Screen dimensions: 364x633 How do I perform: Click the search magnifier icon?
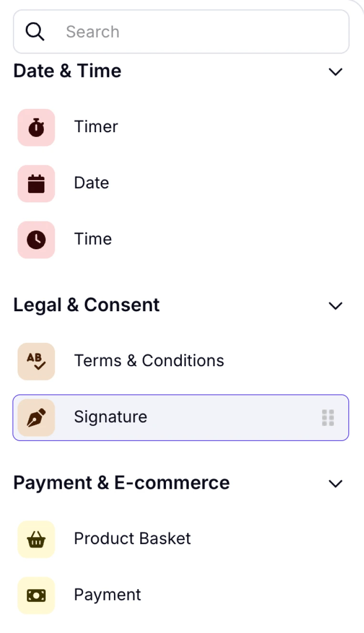point(34,32)
